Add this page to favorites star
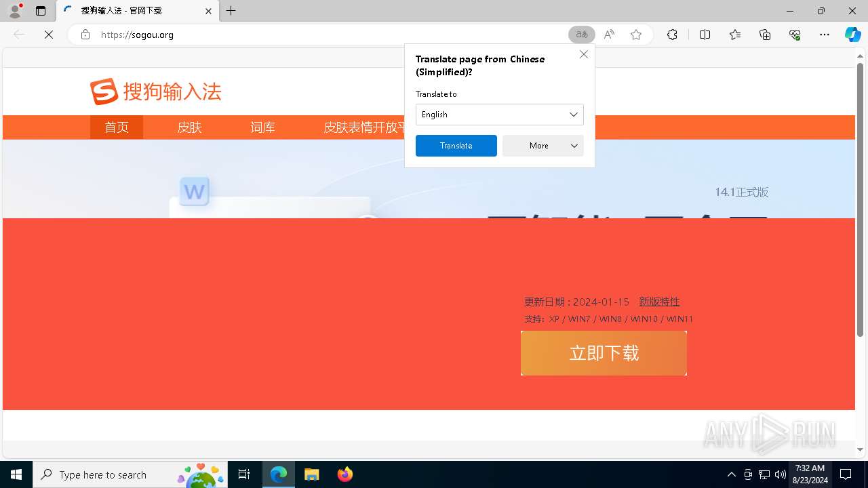Screen dimensions: 868x488 pos(636,35)
